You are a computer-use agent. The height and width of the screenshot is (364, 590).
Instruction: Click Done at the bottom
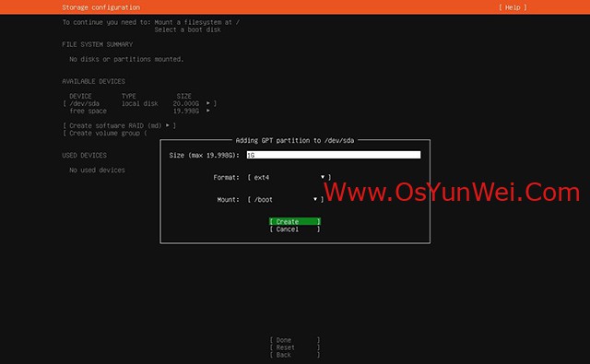[295, 340]
